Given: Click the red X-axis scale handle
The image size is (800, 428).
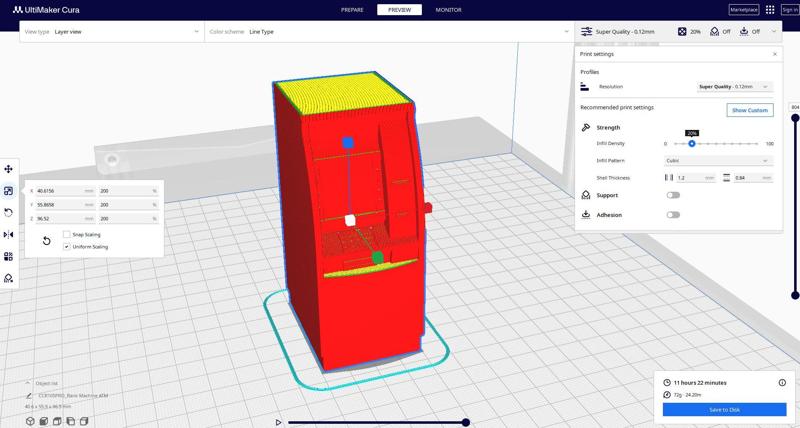Looking at the screenshot, I should tap(428, 207).
